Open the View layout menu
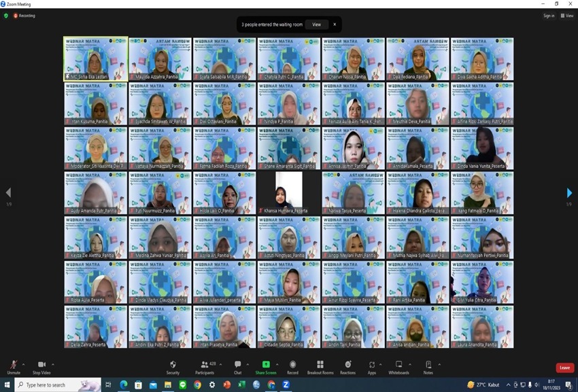The height and width of the screenshot is (392, 578). coord(566,16)
